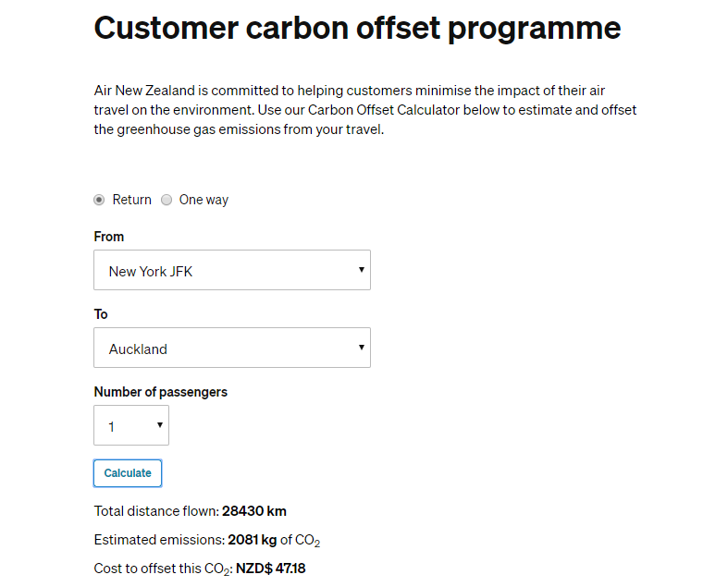Click the "To" field label

(101, 314)
